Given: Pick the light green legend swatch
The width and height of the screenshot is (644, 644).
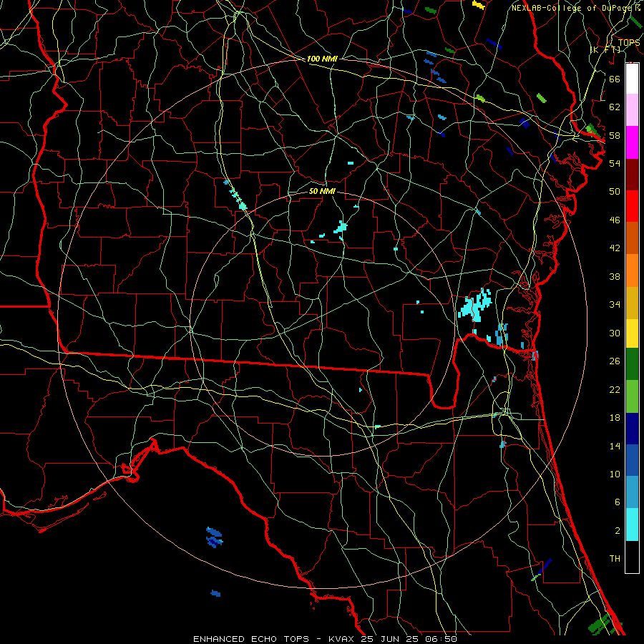Looking at the screenshot, I should click(632, 396).
